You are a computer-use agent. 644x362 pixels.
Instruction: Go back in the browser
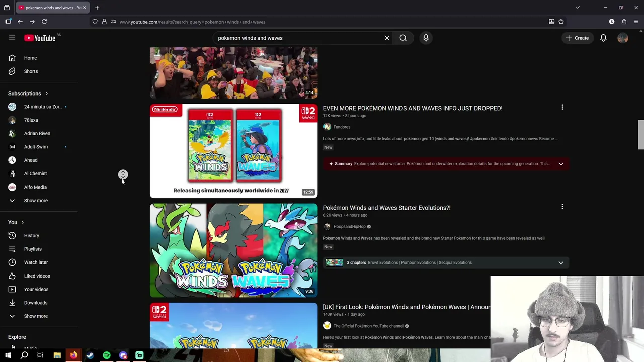pos(20,22)
